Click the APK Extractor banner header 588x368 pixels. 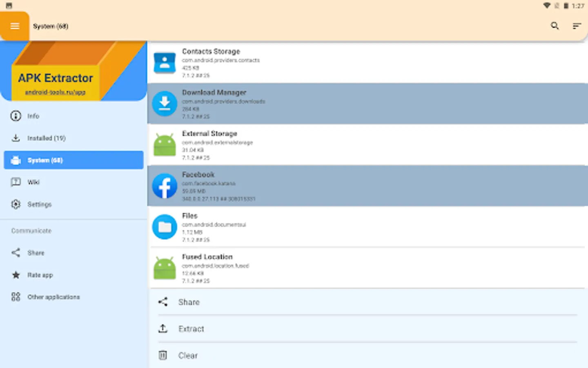pos(73,71)
